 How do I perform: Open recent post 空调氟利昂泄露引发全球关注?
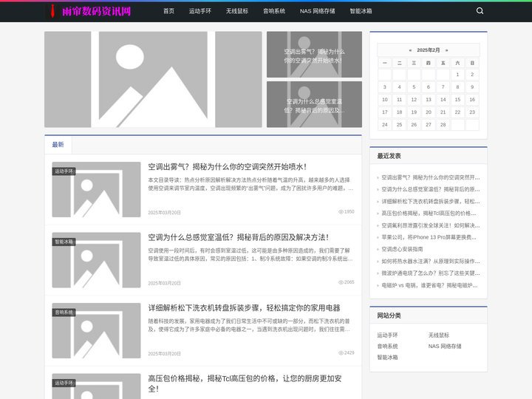pyautogui.click(x=431, y=225)
